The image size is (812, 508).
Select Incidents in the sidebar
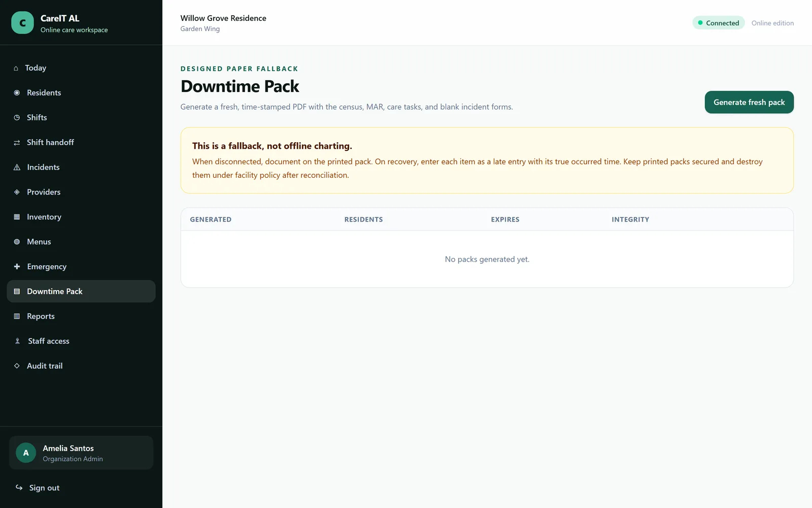point(81,167)
